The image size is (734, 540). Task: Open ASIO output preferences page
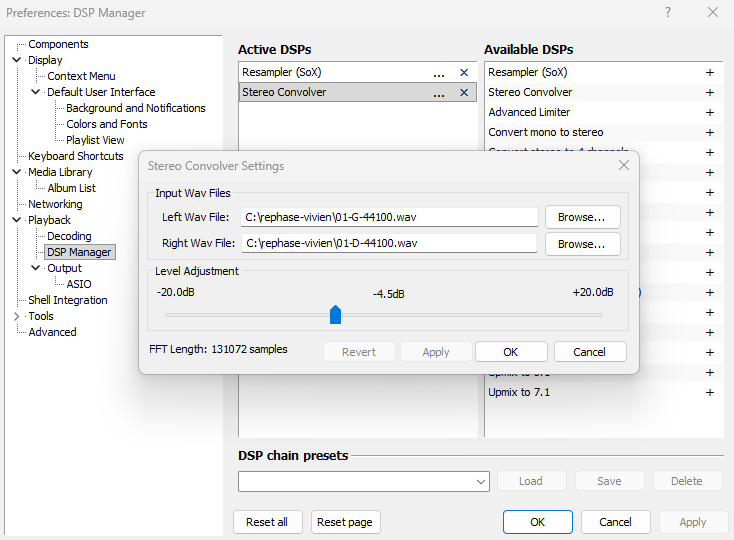coord(79,284)
